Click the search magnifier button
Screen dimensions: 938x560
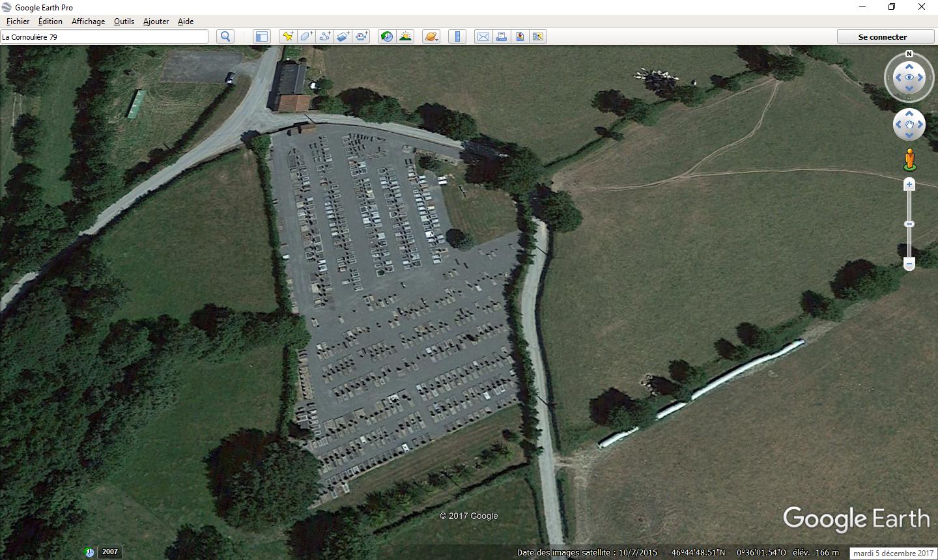point(225,36)
